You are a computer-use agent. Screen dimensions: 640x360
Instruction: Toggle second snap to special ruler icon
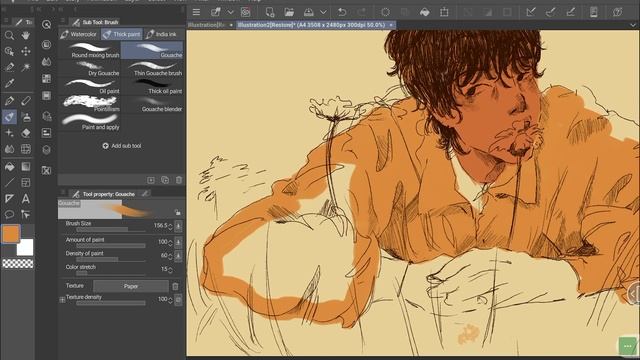[x=551, y=12]
